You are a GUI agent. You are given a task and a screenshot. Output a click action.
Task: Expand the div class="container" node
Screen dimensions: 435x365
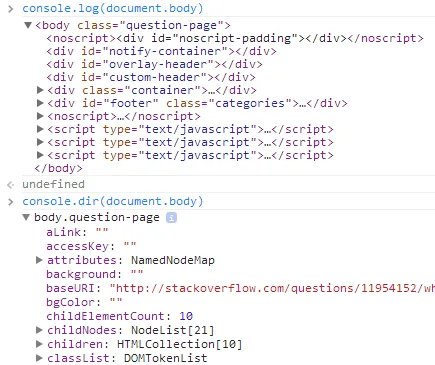click(40, 90)
